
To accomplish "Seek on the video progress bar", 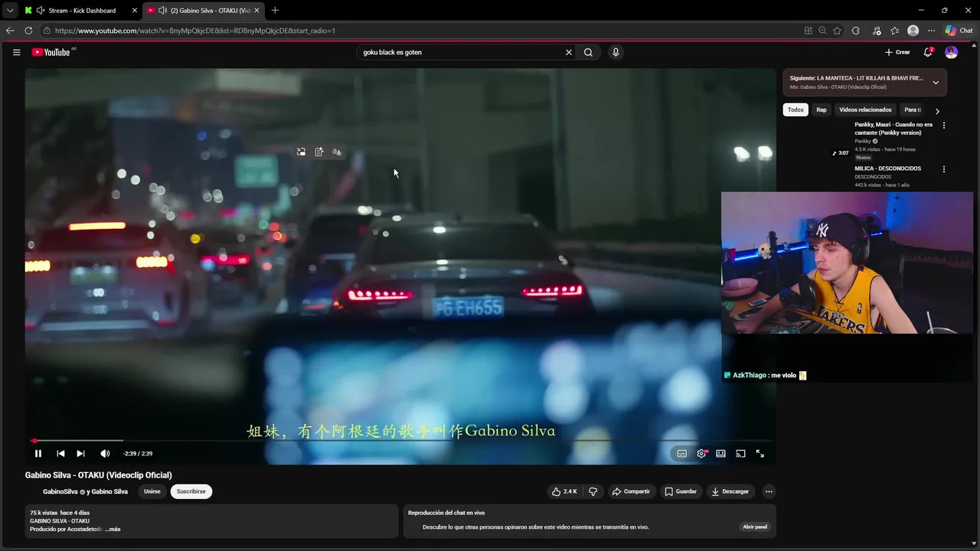I will click(x=400, y=441).
